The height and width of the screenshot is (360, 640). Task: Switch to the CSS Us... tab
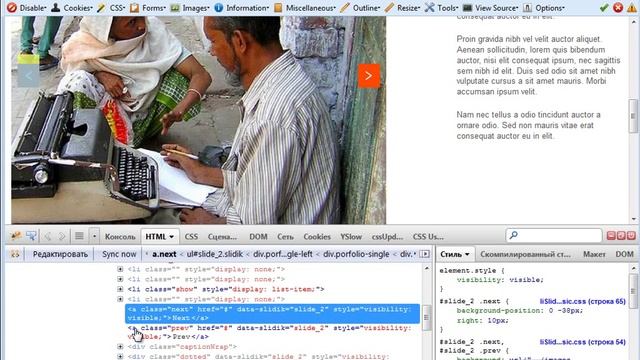[x=428, y=237]
